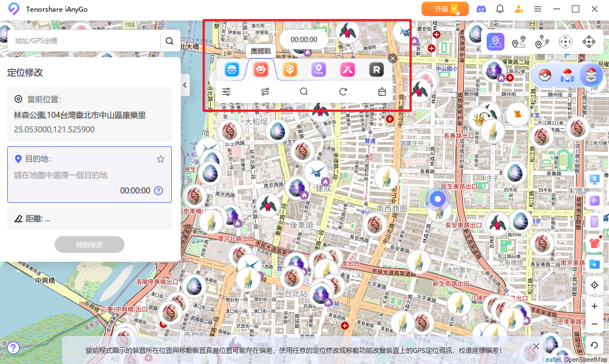The image size is (609, 364).
Task: Click the Dedenne Pokémon marker on map
Action: [478, 118]
